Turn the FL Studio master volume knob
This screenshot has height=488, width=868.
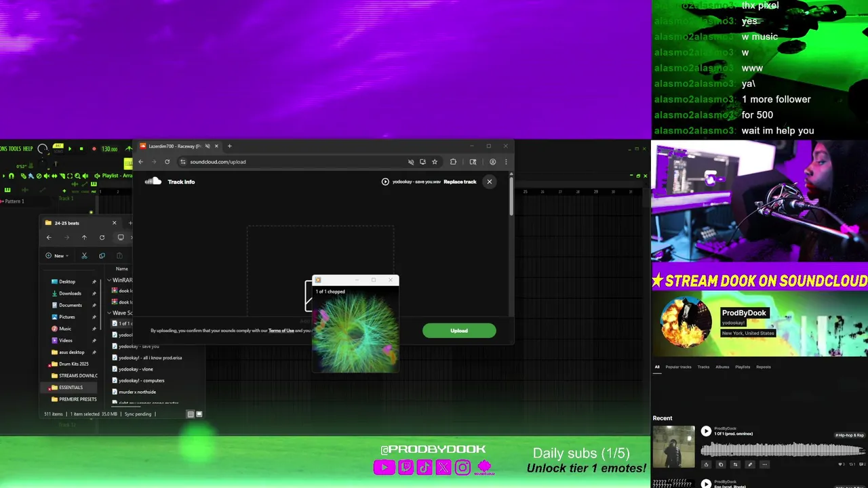[x=43, y=148]
